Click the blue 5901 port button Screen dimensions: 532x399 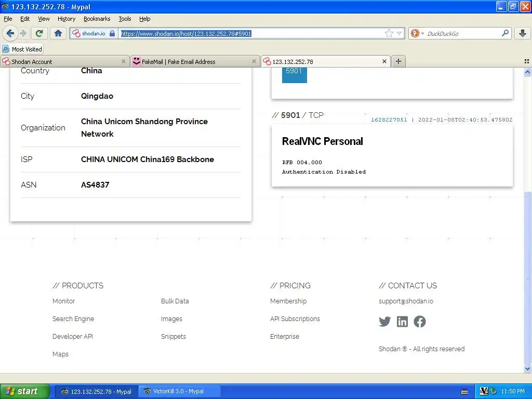click(294, 75)
